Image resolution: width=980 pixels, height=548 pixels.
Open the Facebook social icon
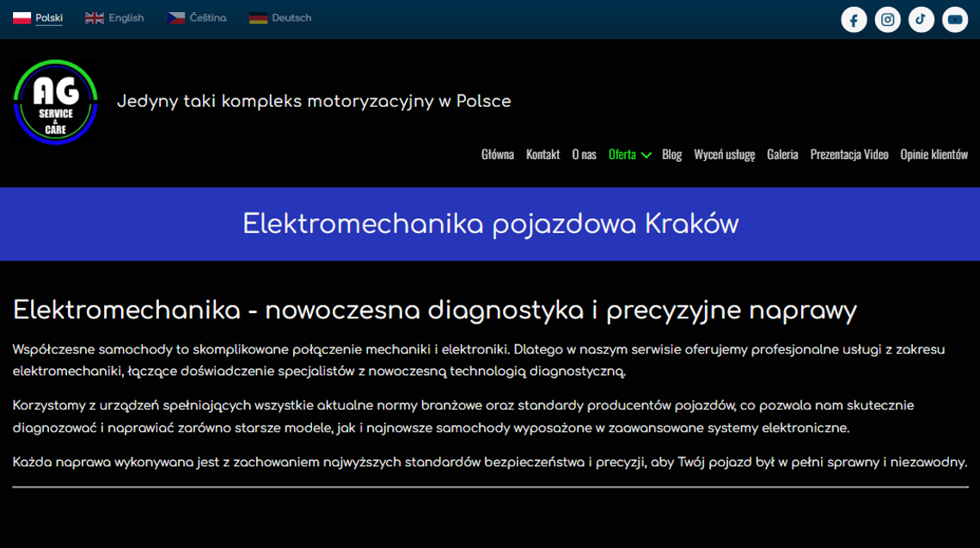click(854, 20)
